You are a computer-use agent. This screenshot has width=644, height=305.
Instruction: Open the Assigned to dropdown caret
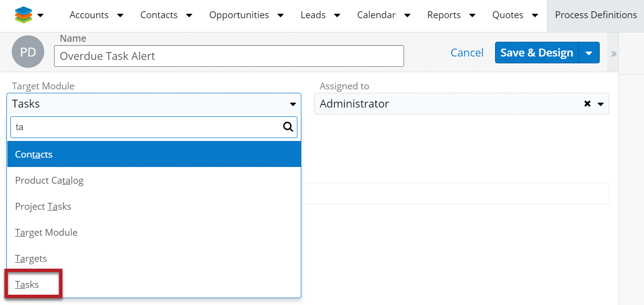tap(600, 104)
